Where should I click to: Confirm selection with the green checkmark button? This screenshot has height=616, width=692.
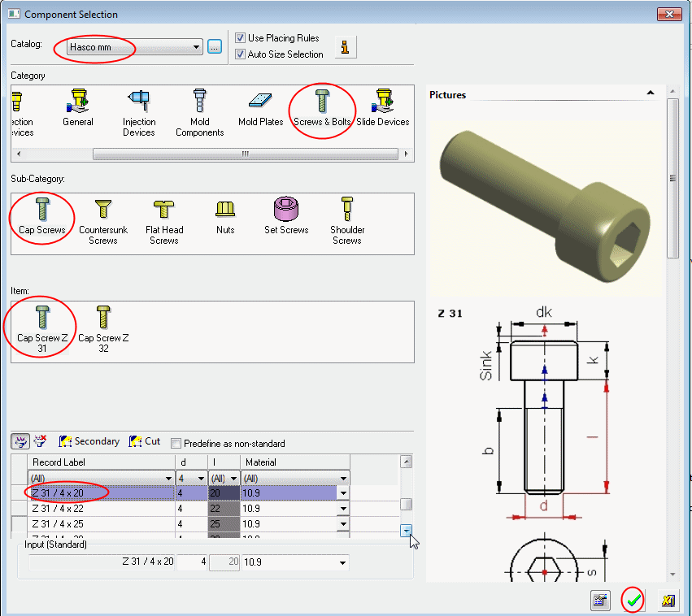(634, 601)
